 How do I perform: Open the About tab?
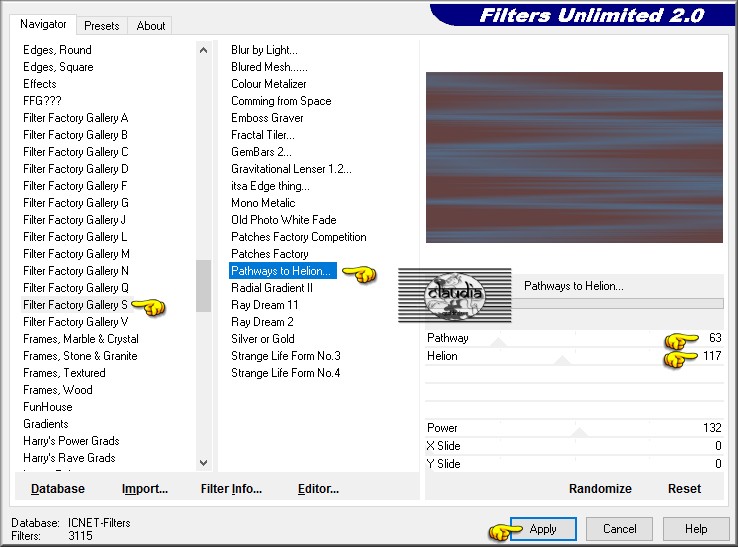pos(151,26)
